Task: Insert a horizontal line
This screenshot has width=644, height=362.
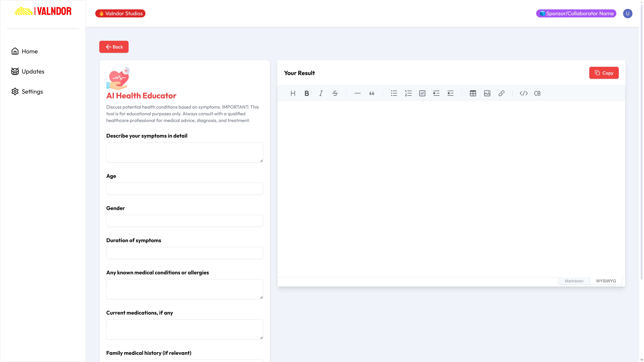Action: [357, 93]
